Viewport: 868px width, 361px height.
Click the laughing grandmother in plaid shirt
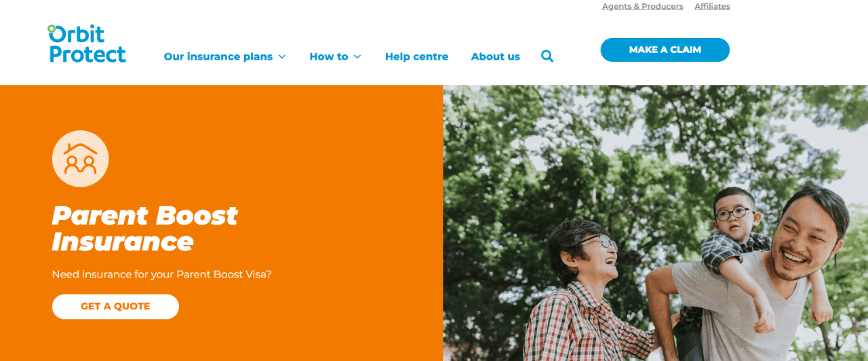(x=590, y=292)
